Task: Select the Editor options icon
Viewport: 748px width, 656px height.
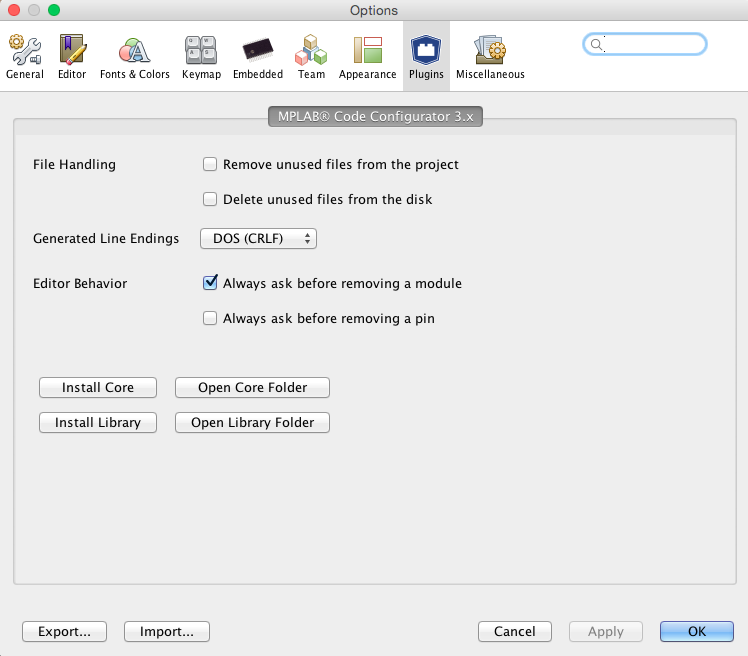Action: tap(72, 57)
